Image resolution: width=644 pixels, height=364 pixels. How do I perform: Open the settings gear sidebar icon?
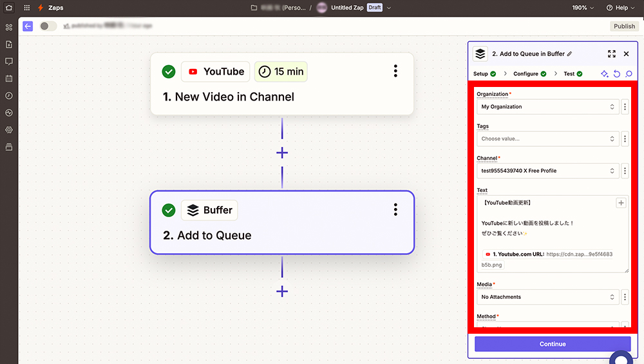point(9,130)
